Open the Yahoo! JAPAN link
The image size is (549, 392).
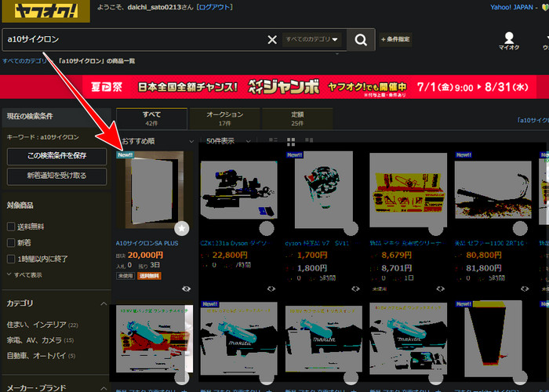[x=511, y=7]
